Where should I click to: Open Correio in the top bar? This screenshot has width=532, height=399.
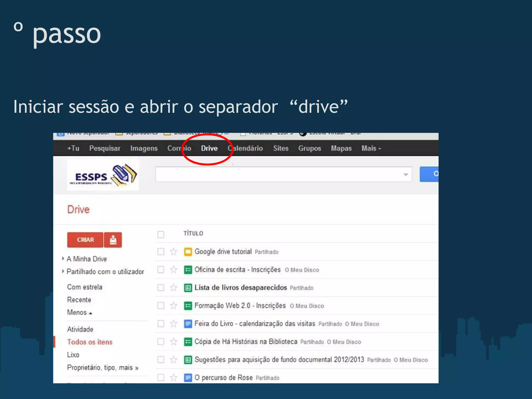point(179,148)
